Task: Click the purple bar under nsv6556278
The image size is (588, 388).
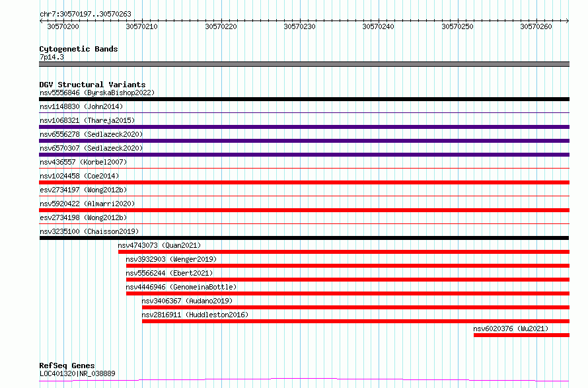Action: [304, 141]
